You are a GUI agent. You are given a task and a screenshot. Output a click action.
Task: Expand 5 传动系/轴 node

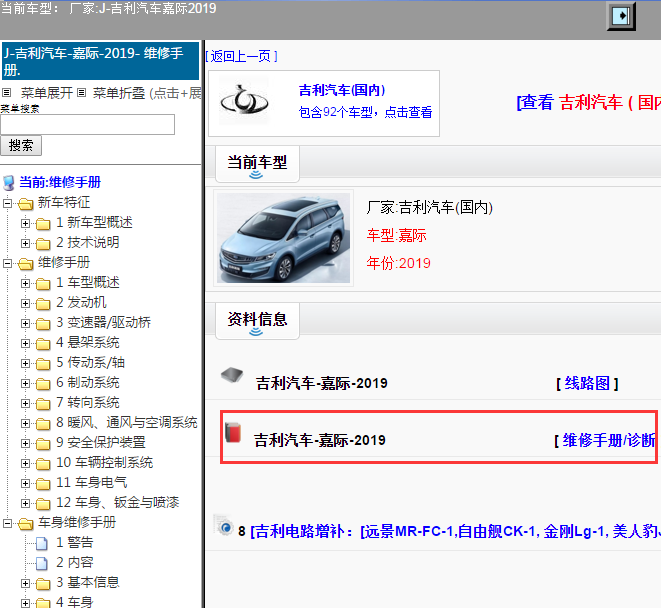25,363
